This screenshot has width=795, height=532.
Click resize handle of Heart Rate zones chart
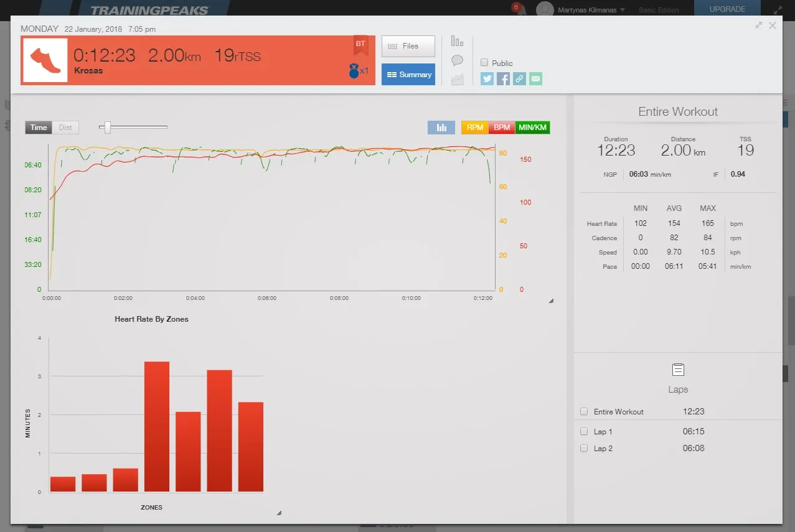279,513
